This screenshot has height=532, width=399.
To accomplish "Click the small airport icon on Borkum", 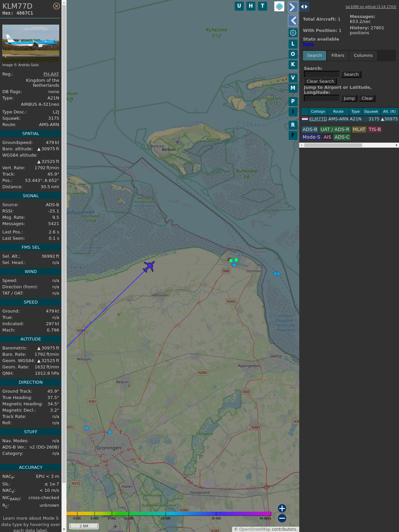I will [177, 142].
